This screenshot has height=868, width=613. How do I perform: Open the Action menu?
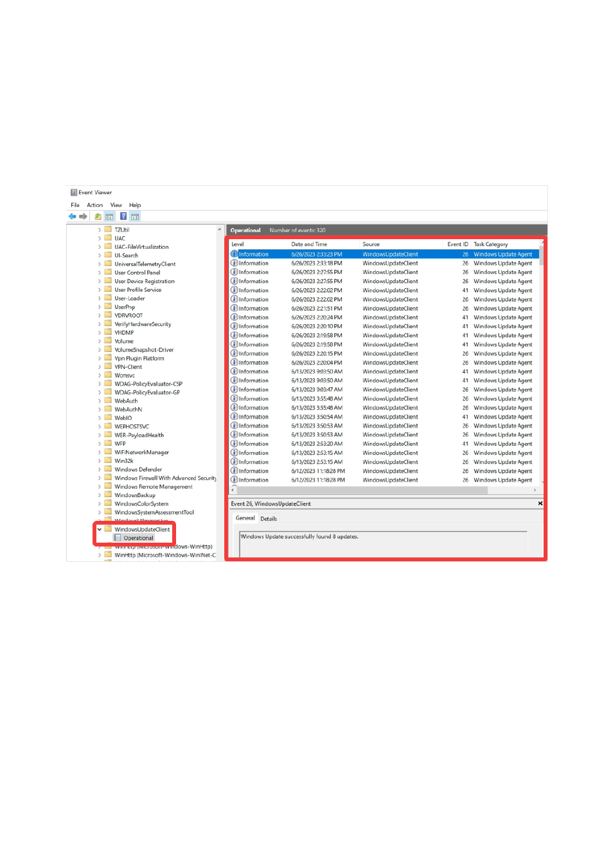coord(95,205)
